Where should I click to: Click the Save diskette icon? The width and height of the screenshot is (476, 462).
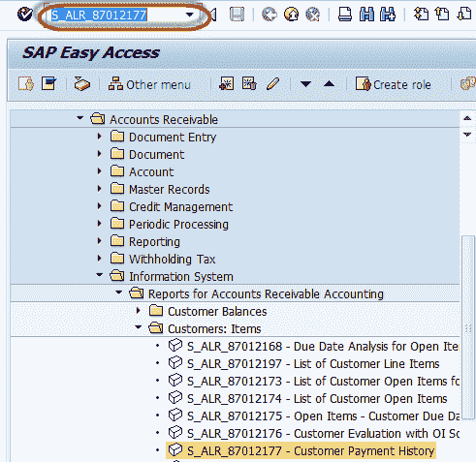tap(237, 15)
